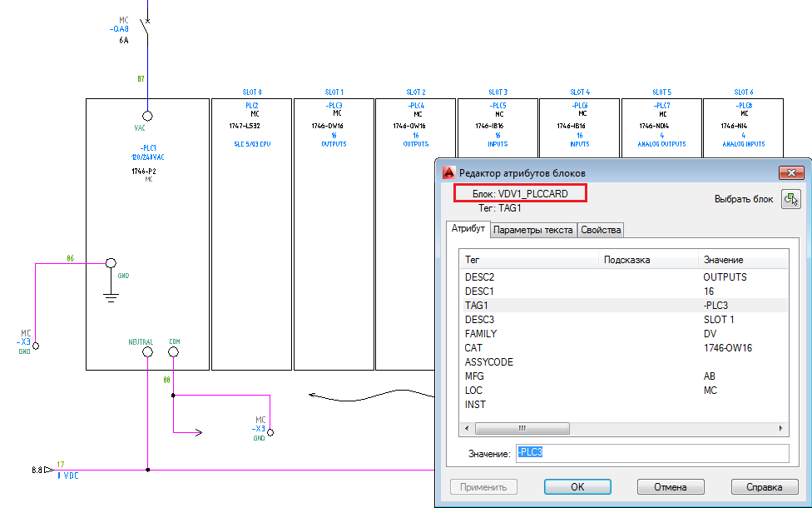Click the 1747-L532 catalog text in the drawing
Image resolution: width=812 pixels, height=508 pixels.
pos(245,126)
